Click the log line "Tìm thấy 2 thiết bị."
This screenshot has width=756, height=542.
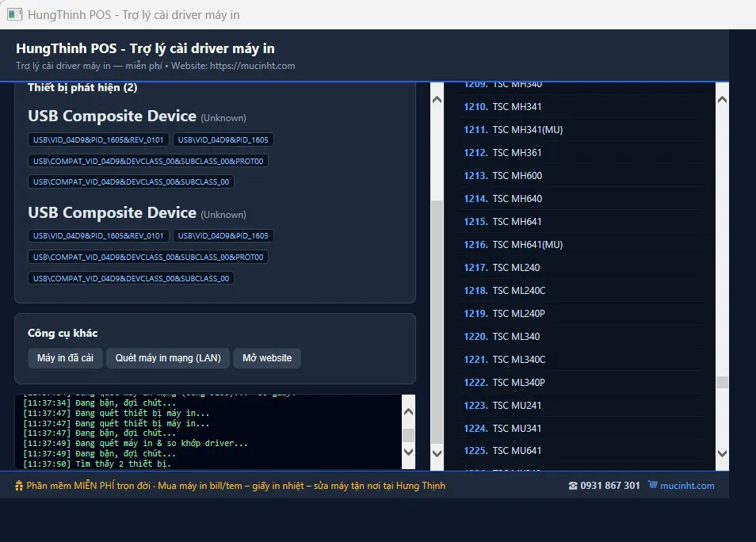124,464
